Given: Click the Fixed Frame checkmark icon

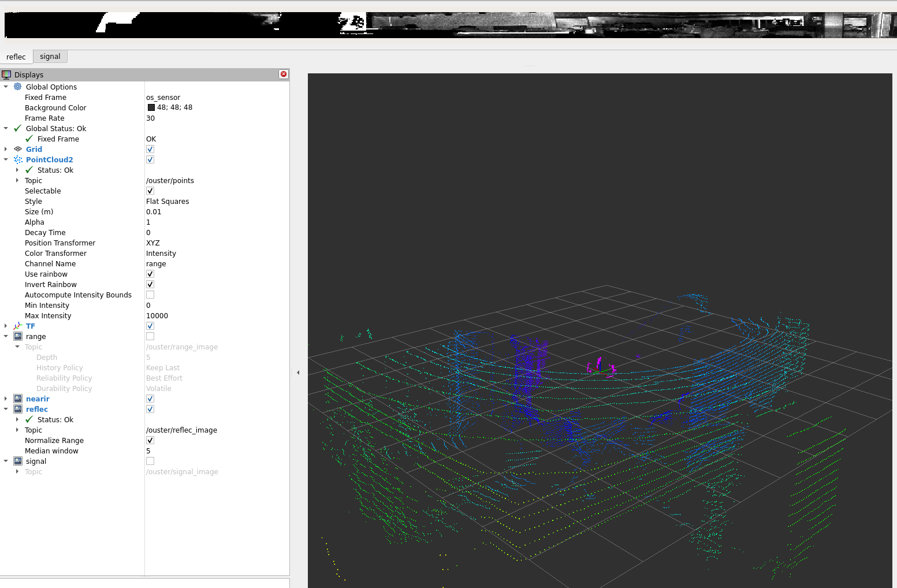Looking at the screenshot, I should tap(29, 139).
